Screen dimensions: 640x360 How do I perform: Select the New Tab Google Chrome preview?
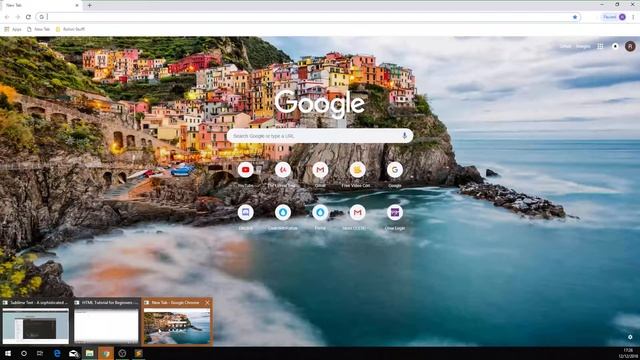pos(177,321)
